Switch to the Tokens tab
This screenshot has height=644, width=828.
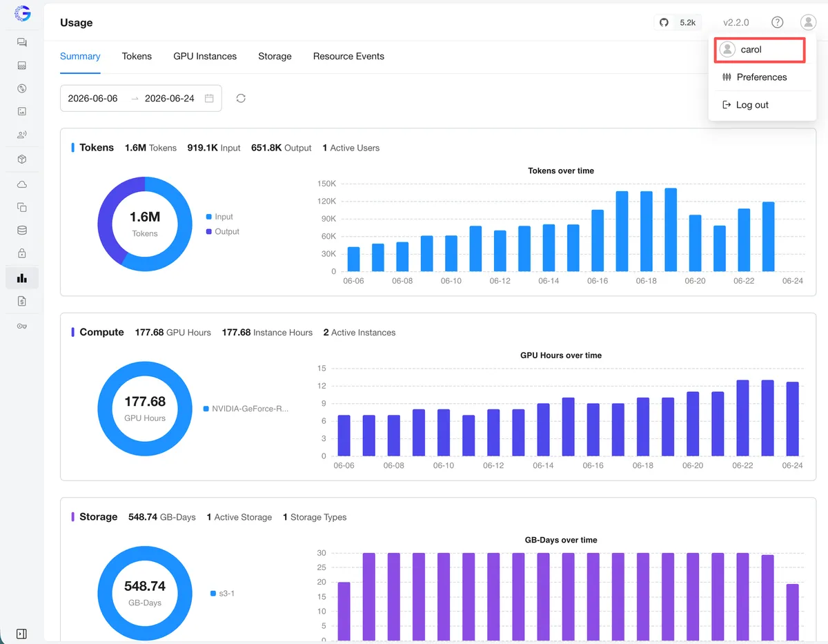click(x=137, y=57)
